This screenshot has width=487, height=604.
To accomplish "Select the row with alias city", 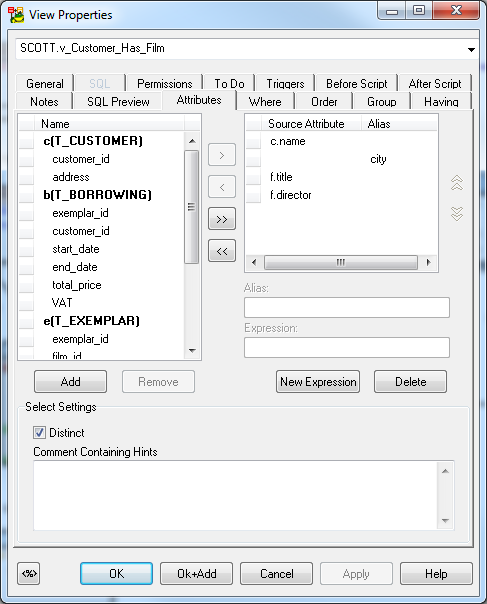I will (341, 159).
